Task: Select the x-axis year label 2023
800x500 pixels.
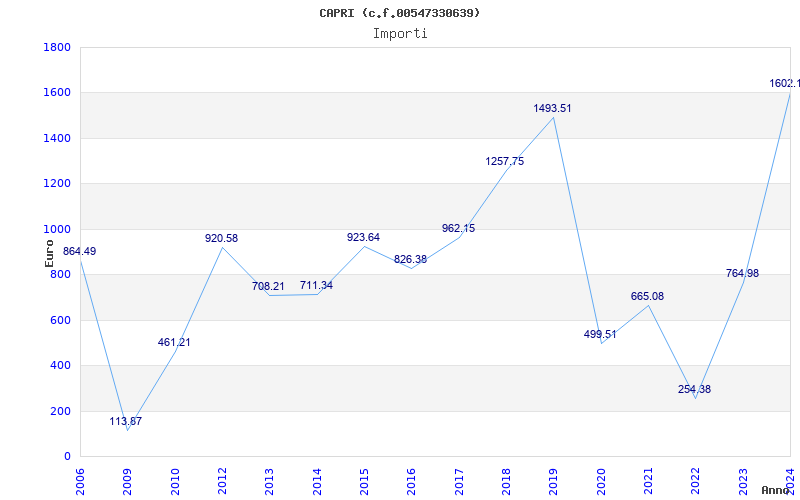Action: [x=743, y=482]
